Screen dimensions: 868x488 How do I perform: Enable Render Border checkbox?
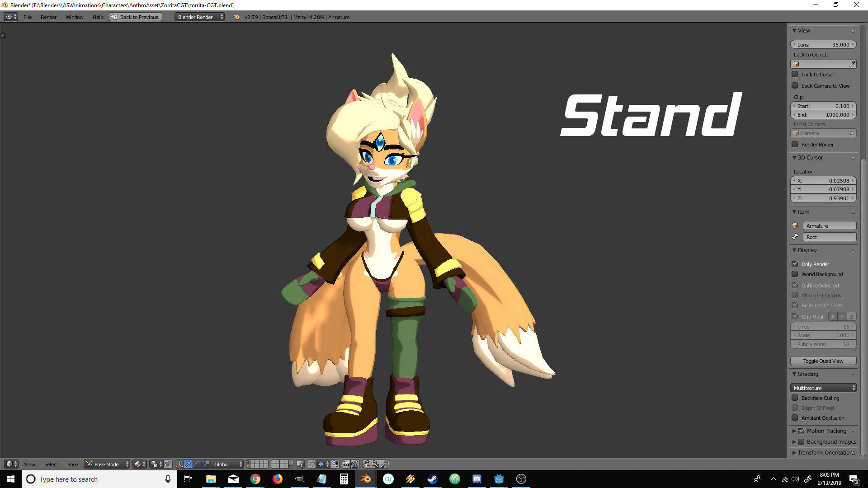(795, 144)
